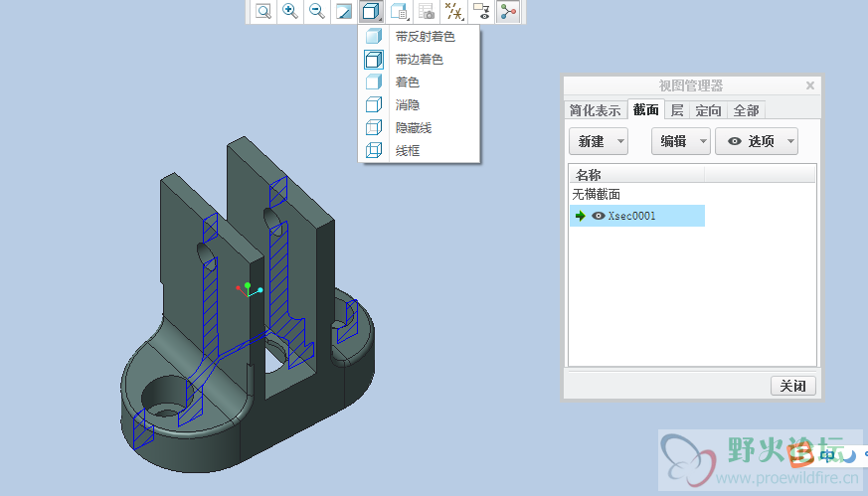The width and height of the screenshot is (868, 496).
Task: Open the 新建 dropdown button
Action: coord(599,141)
